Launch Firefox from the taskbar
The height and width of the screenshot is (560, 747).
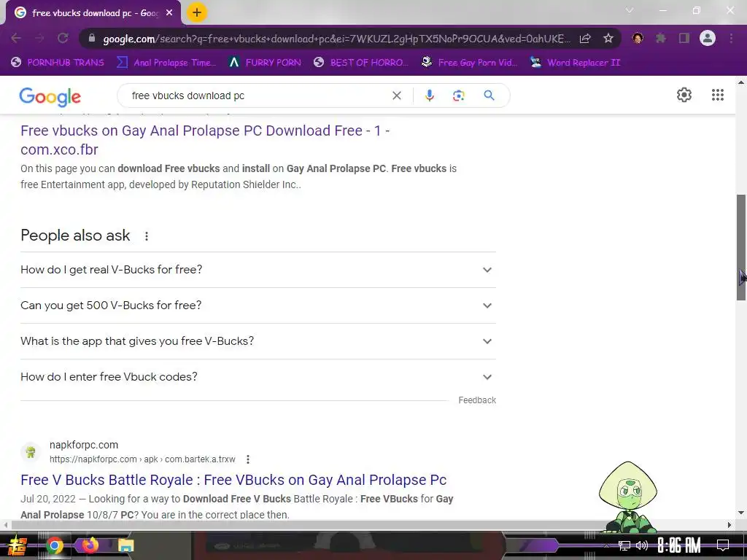[x=90, y=545]
